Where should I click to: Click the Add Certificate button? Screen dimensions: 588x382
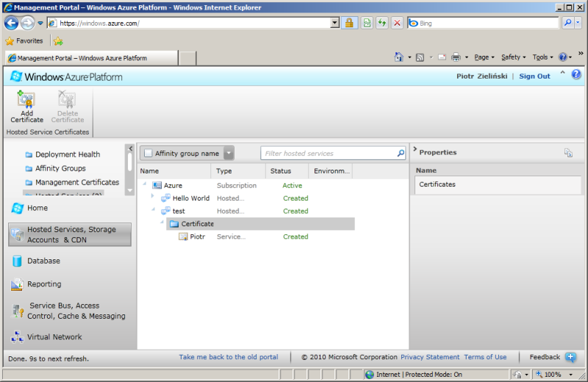[26, 107]
